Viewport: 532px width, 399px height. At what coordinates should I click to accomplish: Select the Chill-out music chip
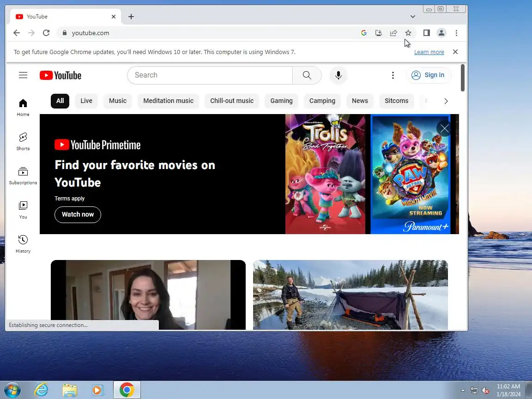(x=232, y=101)
